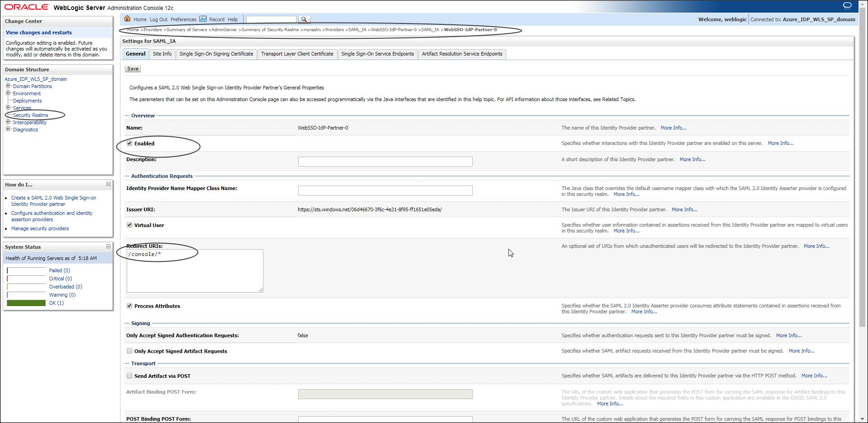The height and width of the screenshot is (423, 868).
Task: Expand the Diagnostics tree node
Action: tap(8, 129)
